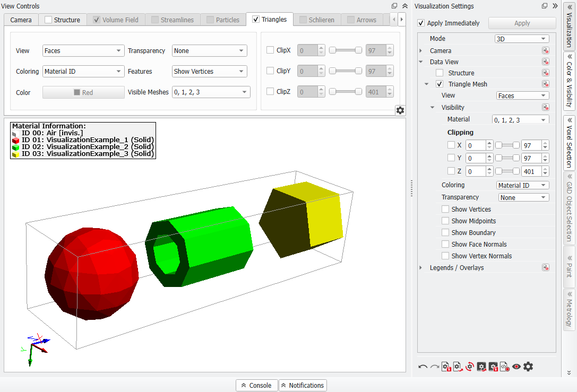Check the Show Midpoints option
Screen dimensions: 577x392
(x=445, y=221)
